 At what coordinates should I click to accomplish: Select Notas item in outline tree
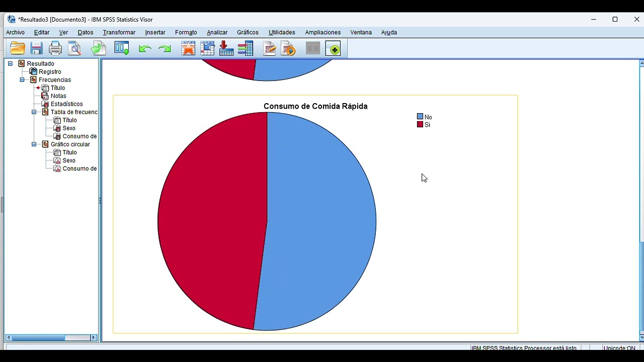(58, 96)
